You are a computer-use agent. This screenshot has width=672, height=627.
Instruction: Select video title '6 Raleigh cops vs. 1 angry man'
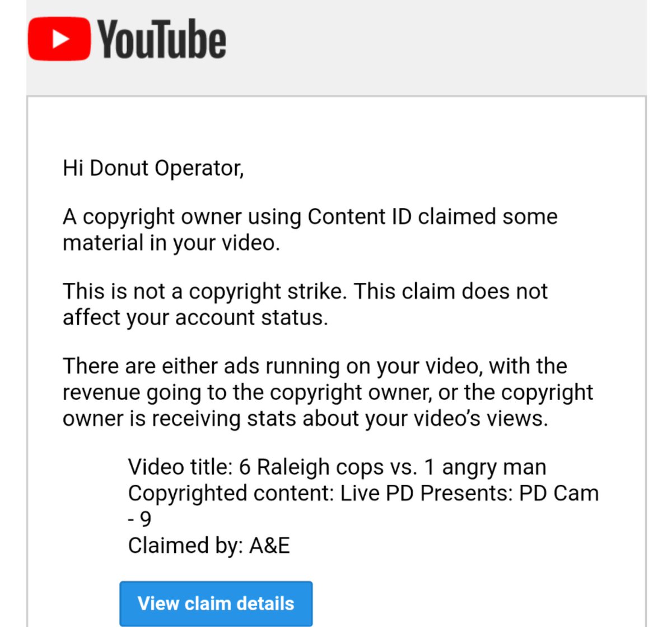[393, 467]
